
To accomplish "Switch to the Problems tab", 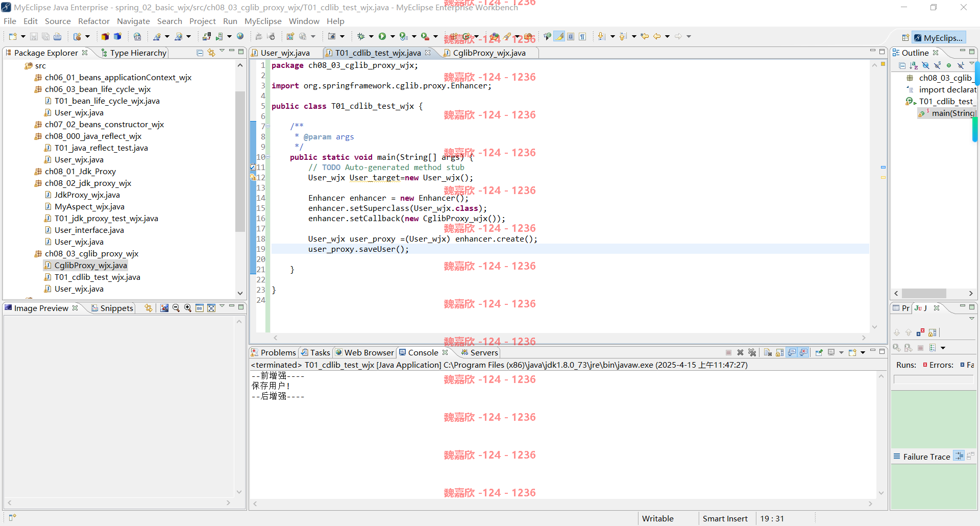I will click(x=274, y=352).
